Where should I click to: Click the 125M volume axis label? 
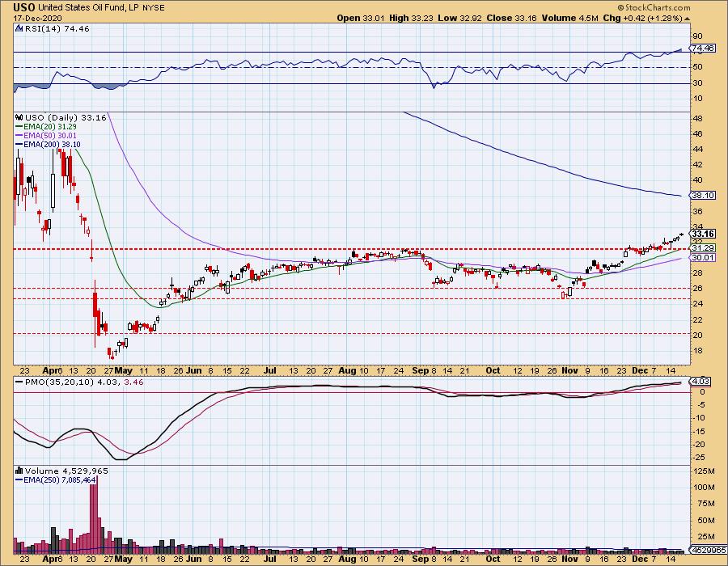tap(705, 471)
